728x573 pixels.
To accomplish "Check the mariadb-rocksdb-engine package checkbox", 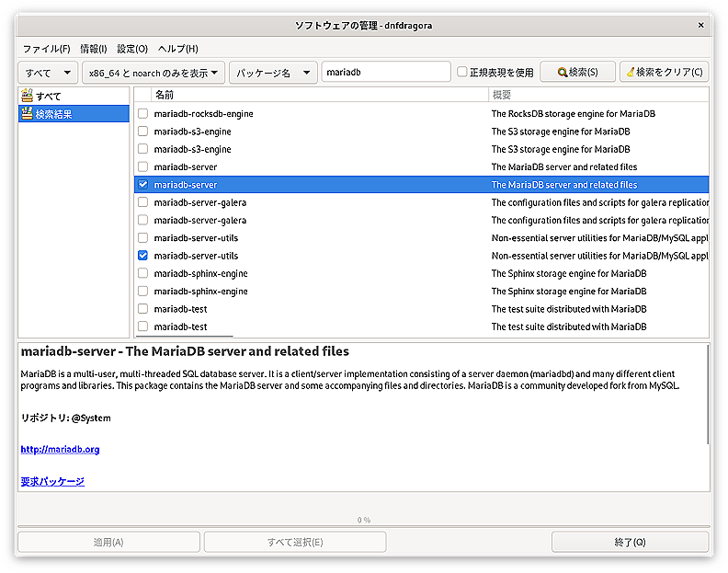I will (143, 113).
